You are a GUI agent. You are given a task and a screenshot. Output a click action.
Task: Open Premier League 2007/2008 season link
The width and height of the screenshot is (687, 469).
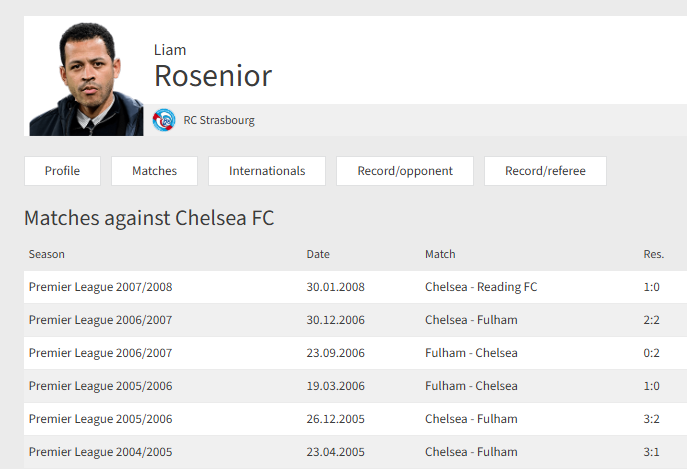coord(100,287)
